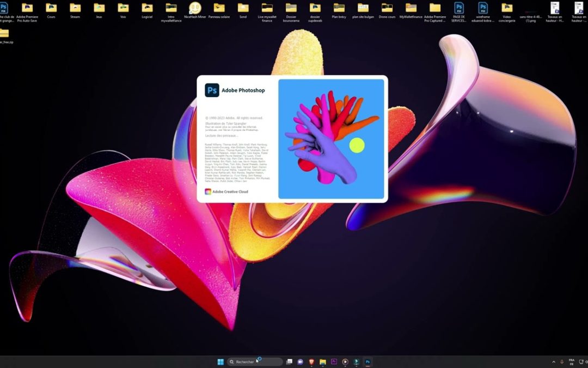Open the Intro mywalletfiance folder
Viewport: 588px width, 368px height.
point(171,11)
